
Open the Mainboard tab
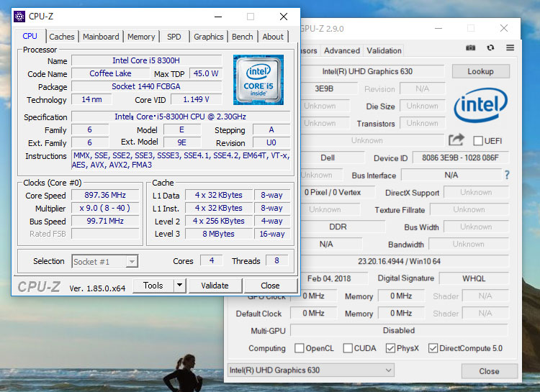click(101, 37)
